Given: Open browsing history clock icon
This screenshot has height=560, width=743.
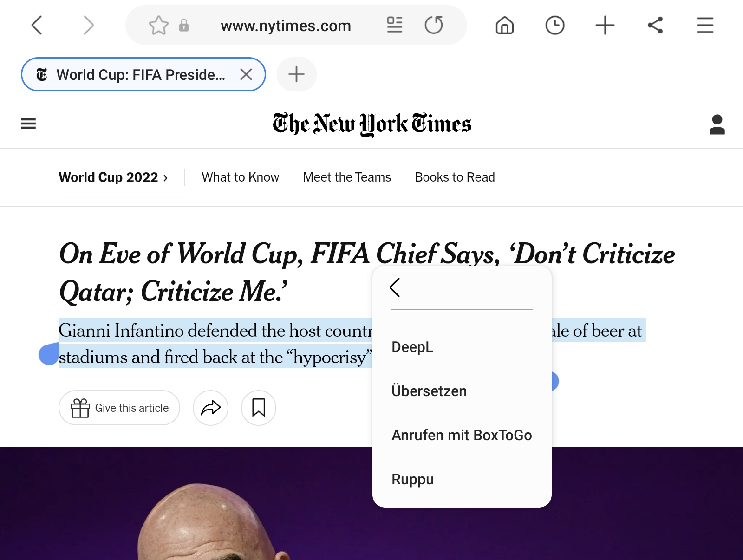Looking at the screenshot, I should [555, 25].
